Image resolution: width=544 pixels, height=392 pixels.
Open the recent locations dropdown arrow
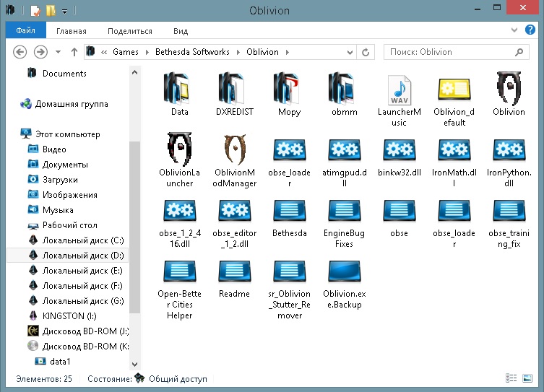[58, 52]
